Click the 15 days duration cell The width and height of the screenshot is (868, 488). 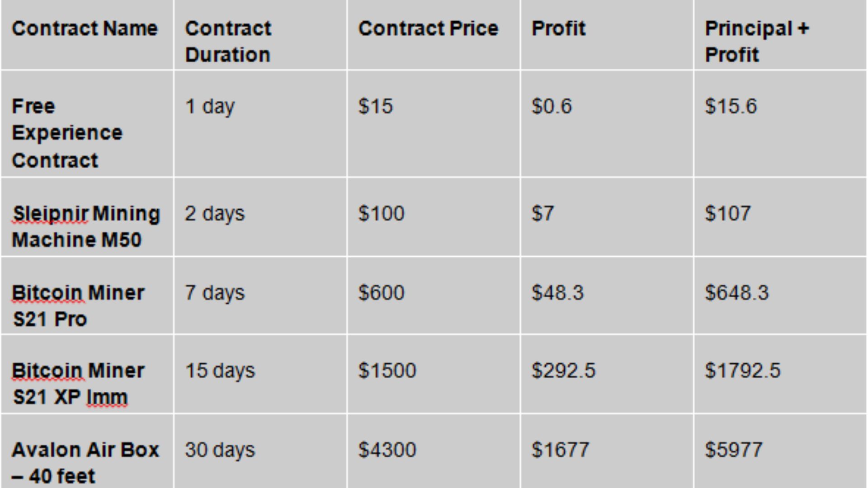tap(220, 371)
